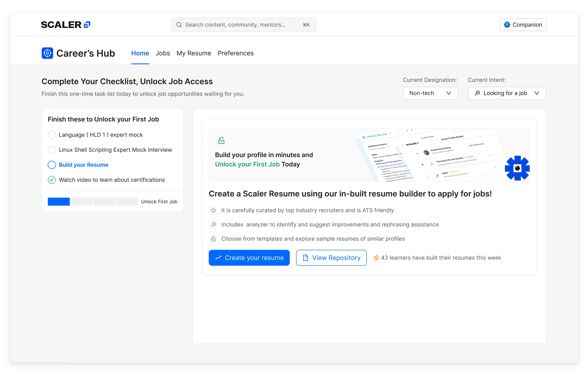Click the Current Designation label
The height and width of the screenshot is (376, 588).
(430, 80)
